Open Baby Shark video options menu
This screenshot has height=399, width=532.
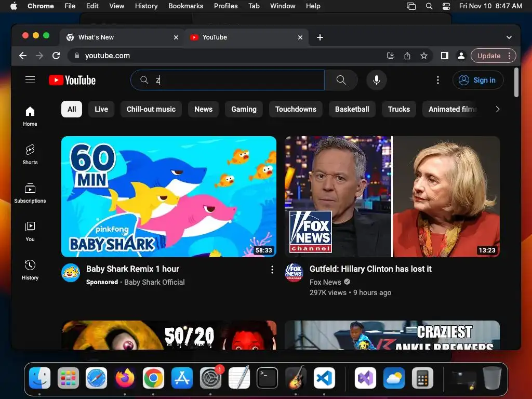(272, 270)
